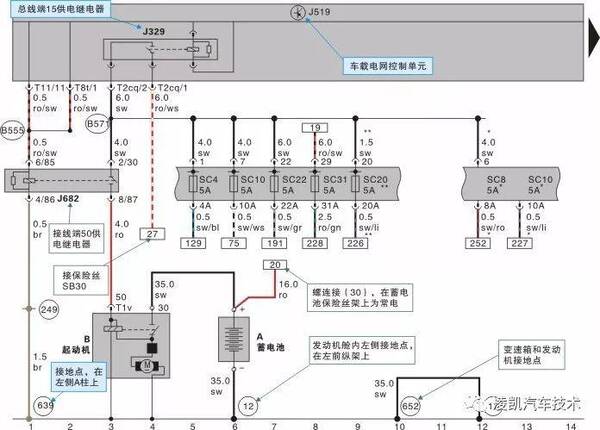Click the J519 transistor symbol

pos(298,13)
